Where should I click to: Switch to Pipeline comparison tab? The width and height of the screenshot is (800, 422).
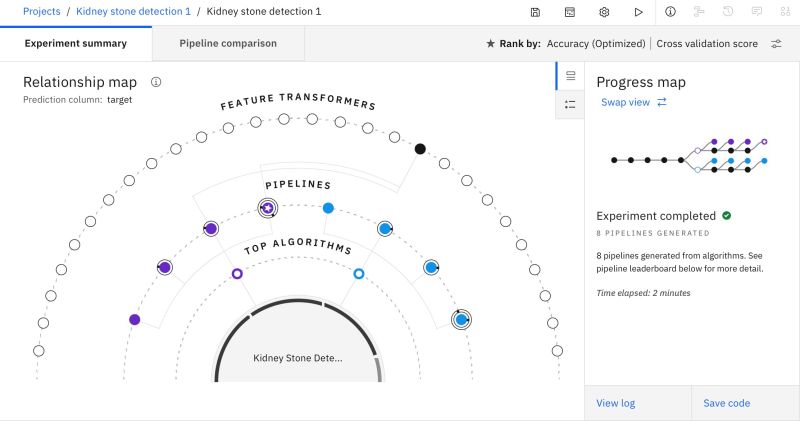tap(228, 44)
